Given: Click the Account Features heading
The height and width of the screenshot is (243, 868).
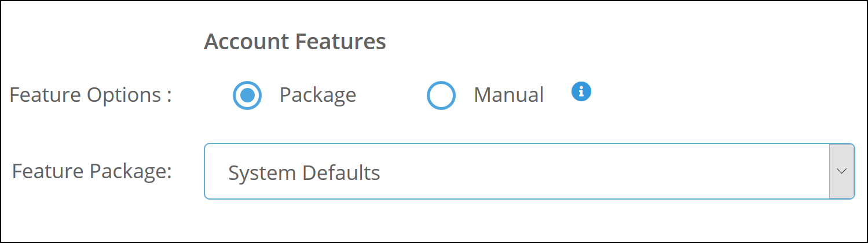Looking at the screenshot, I should coord(295,42).
